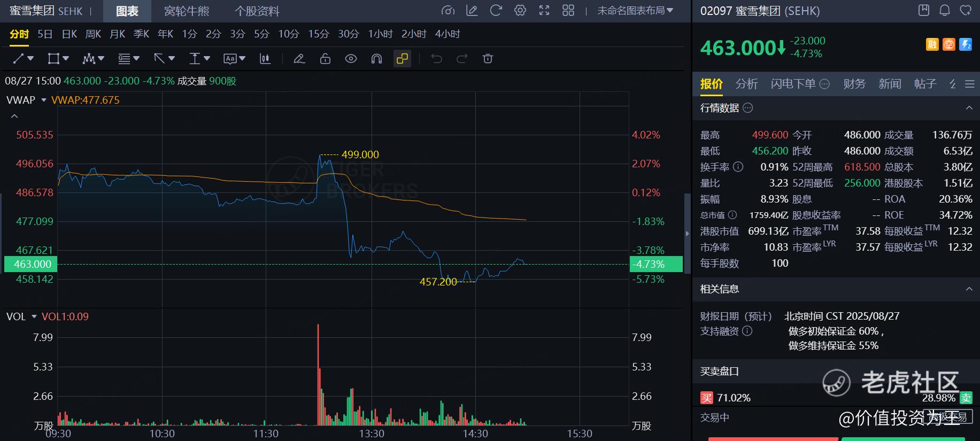Click the 499.000 high marker on chart
The height and width of the screenshot is (441, 980).
coord(360,154)
